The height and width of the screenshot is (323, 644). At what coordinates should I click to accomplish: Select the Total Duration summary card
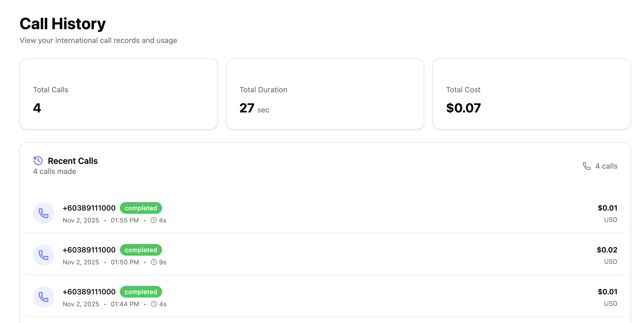325,94
